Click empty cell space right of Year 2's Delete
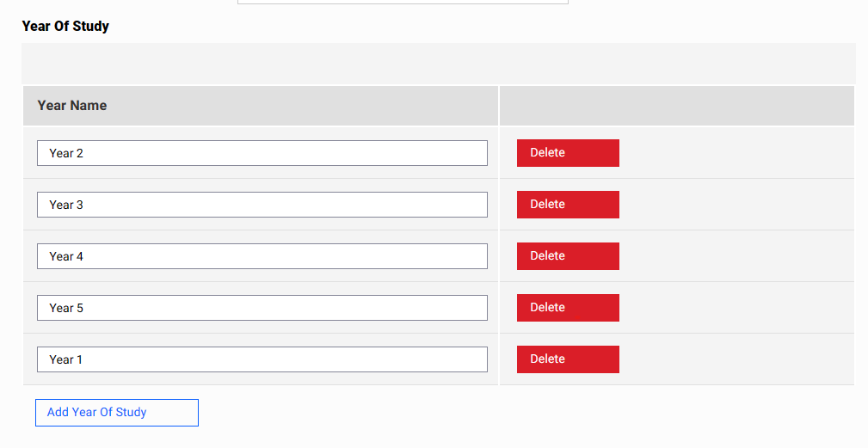Screen dimensions: 868x448 point(736,153)
